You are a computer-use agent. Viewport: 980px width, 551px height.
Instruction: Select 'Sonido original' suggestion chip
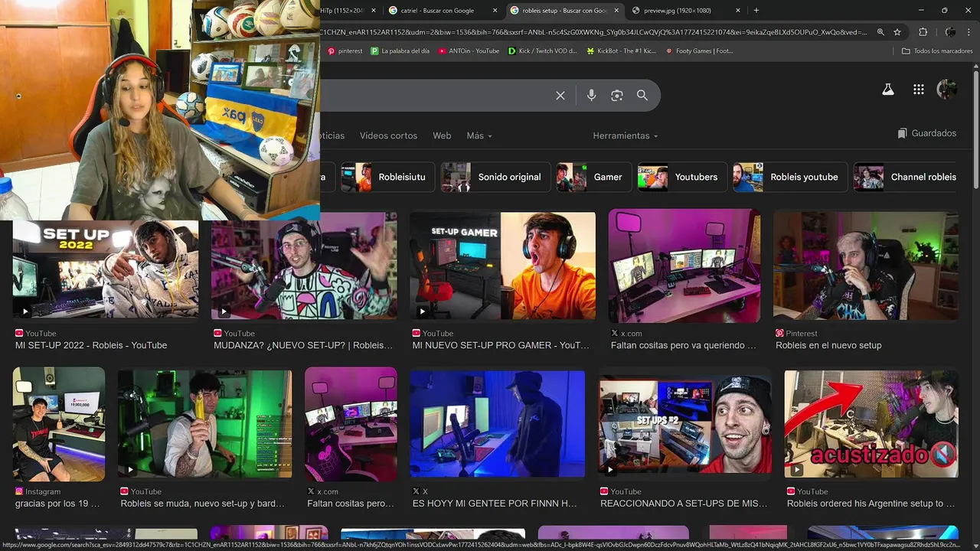tap(495, 177)
